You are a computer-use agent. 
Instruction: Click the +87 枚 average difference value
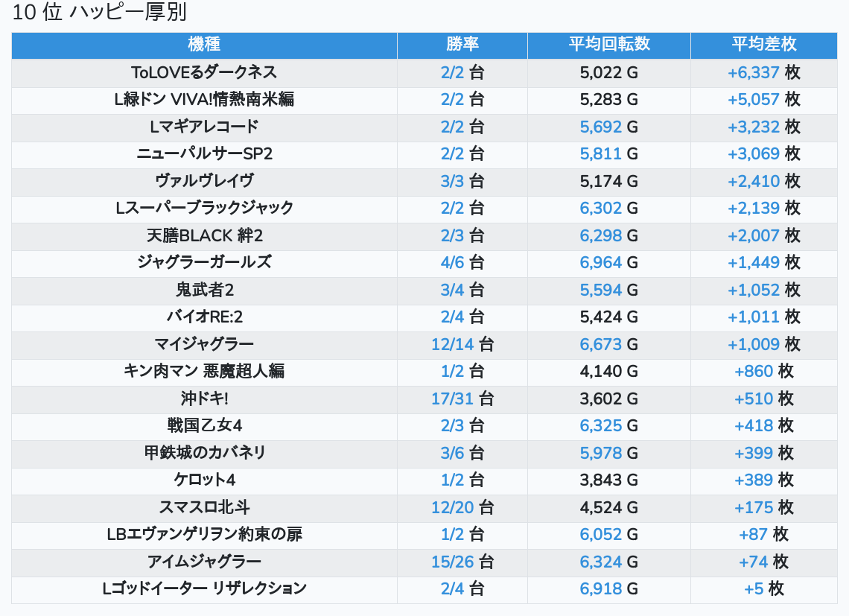pos(764,534)
